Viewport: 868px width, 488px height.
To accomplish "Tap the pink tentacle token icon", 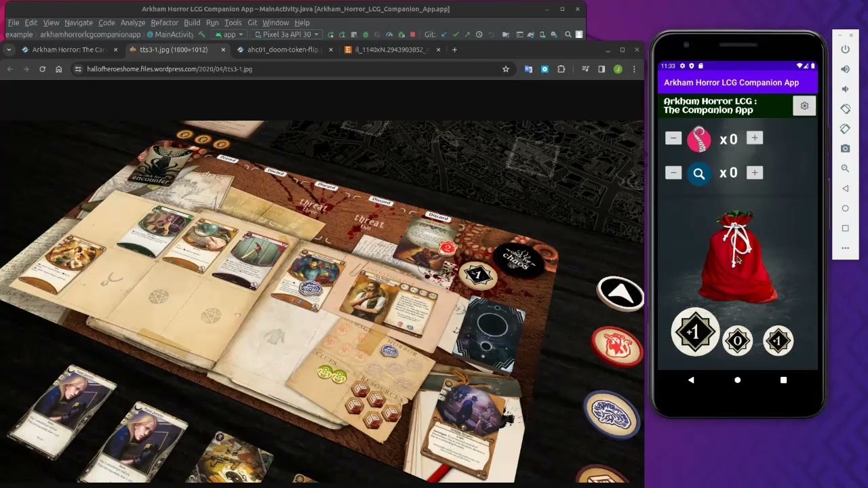I will point(699,139).
